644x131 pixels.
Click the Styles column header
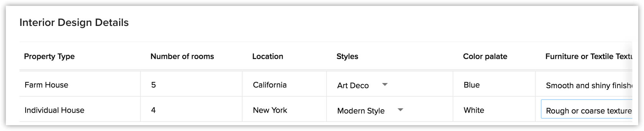point(347,56)
